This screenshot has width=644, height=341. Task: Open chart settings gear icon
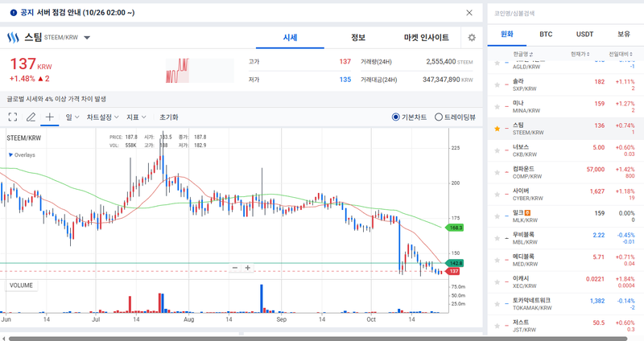(472, 38)
